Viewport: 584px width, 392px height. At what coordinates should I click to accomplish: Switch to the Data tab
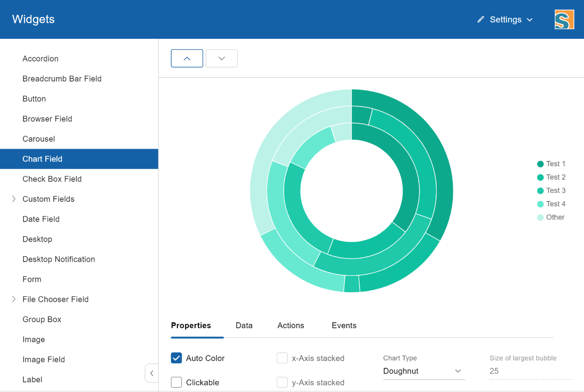244,325
